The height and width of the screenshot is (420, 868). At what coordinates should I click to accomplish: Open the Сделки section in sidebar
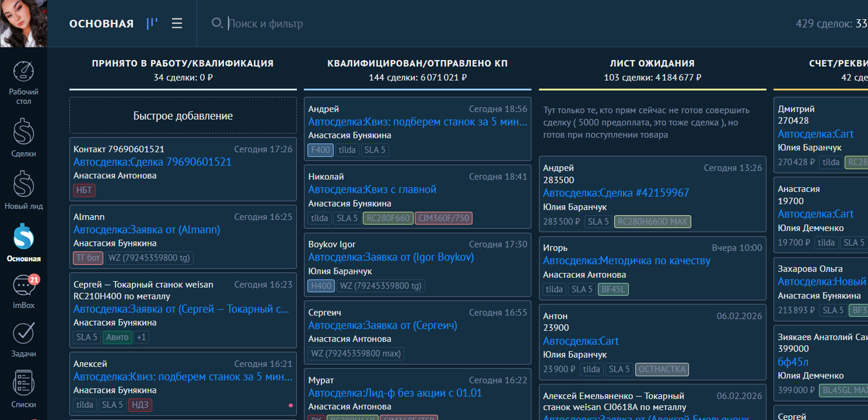(23, 137)
